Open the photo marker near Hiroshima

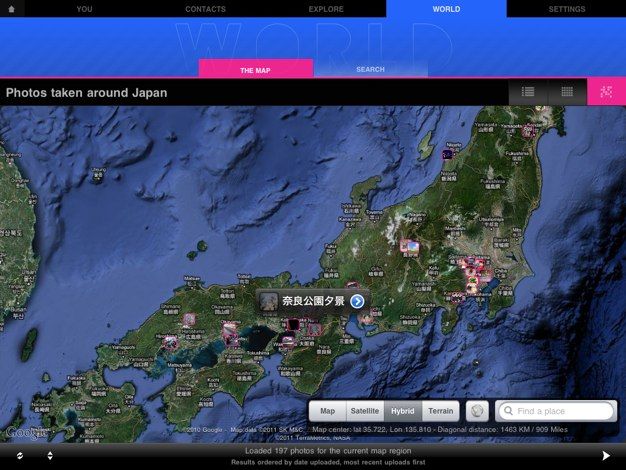[170, 343]
